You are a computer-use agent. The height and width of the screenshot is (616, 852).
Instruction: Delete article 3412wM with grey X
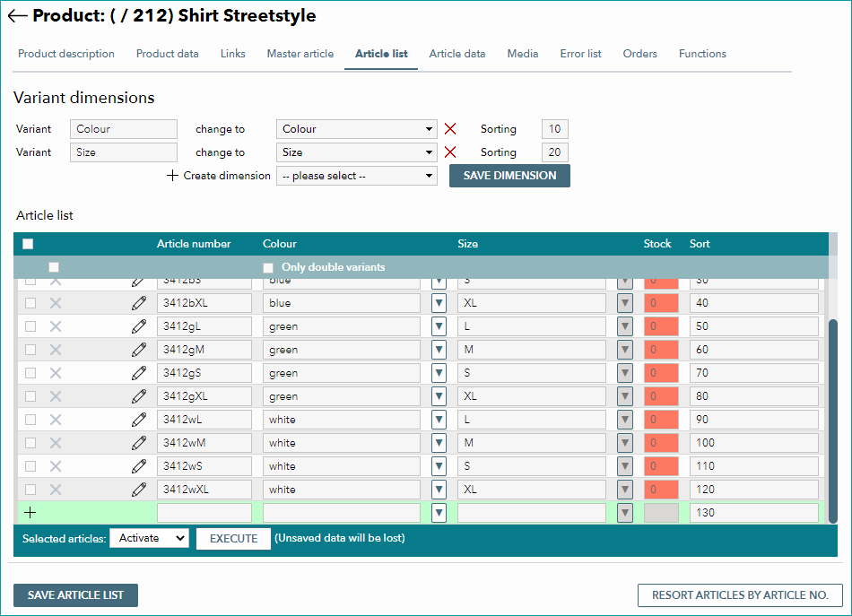coord(56,443)
